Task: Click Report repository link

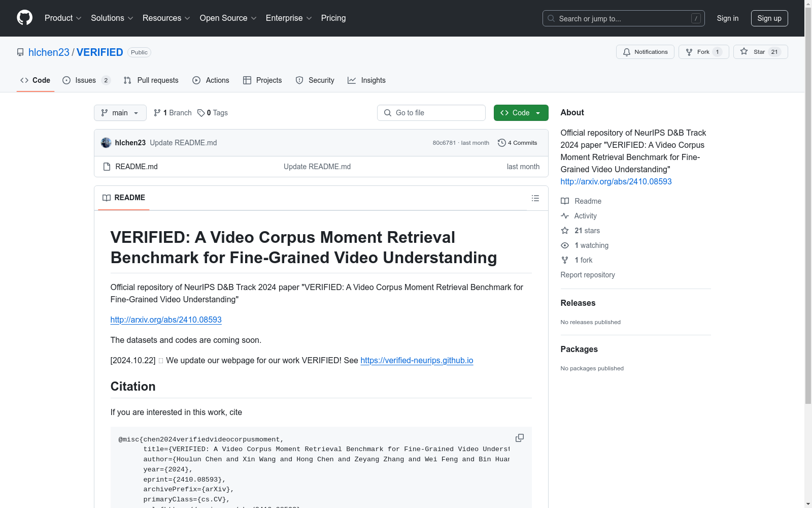Action: tap(588, 275)
